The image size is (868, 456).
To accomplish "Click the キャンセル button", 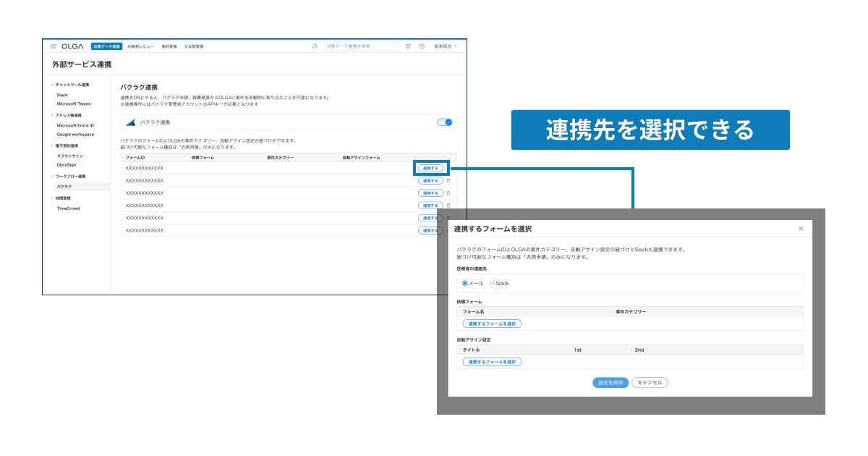I will click(x=650, y=382).
